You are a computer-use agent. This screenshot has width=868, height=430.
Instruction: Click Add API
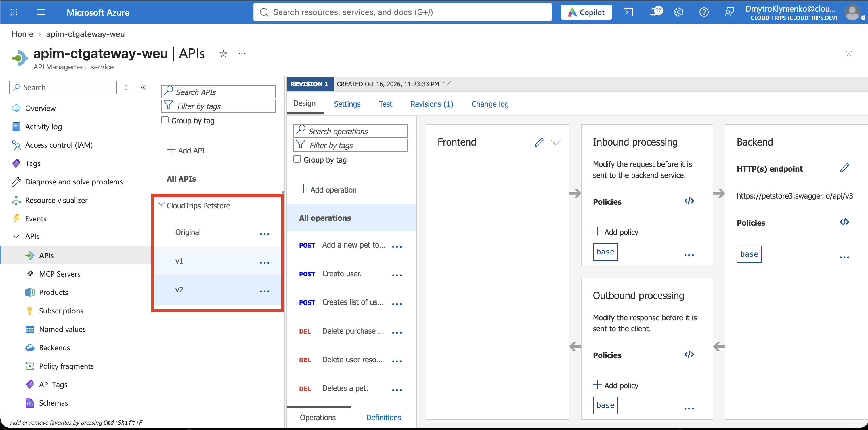click(186, 151)
